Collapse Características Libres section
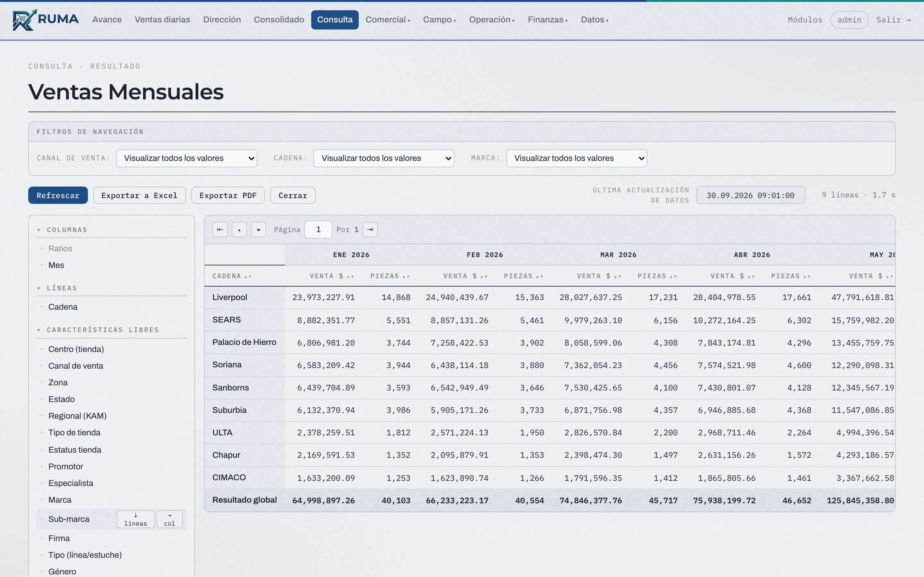 pyautogui.click(x=39, y=330)
